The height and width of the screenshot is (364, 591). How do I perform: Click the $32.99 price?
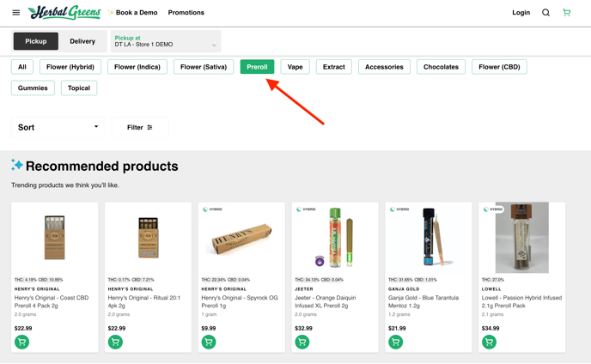(304, 328)
